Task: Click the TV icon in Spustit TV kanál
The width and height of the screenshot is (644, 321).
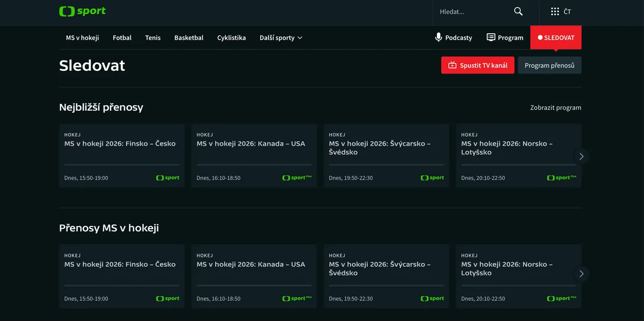Action: click(452, 65)
